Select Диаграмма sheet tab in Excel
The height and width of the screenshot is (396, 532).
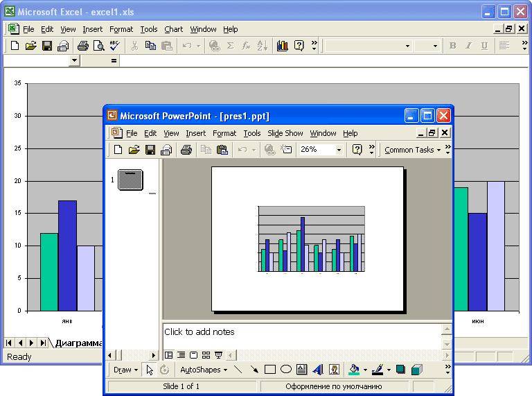point(78,343)
